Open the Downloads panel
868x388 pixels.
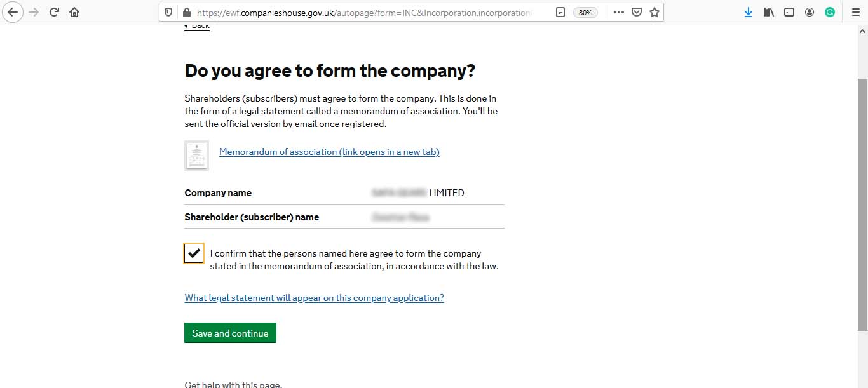pyautogui.click(x=749, y=12)
